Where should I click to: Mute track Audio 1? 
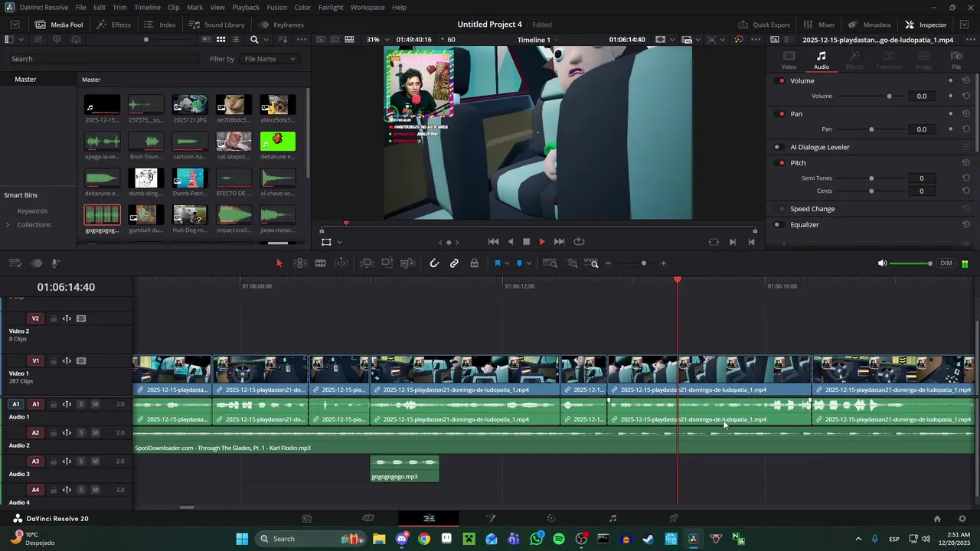click(95, 404)
